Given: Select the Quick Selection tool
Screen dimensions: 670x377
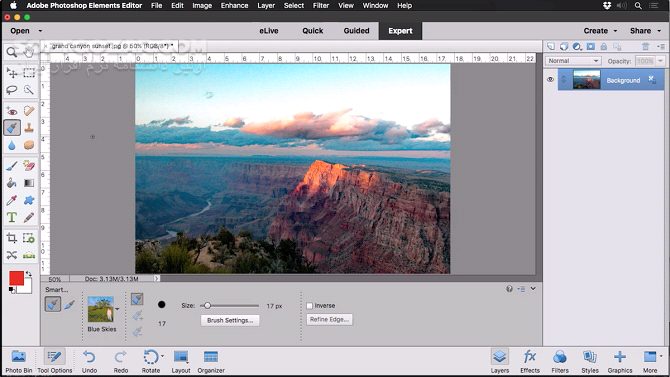Looking at the screenshot, I should [29, 90].
